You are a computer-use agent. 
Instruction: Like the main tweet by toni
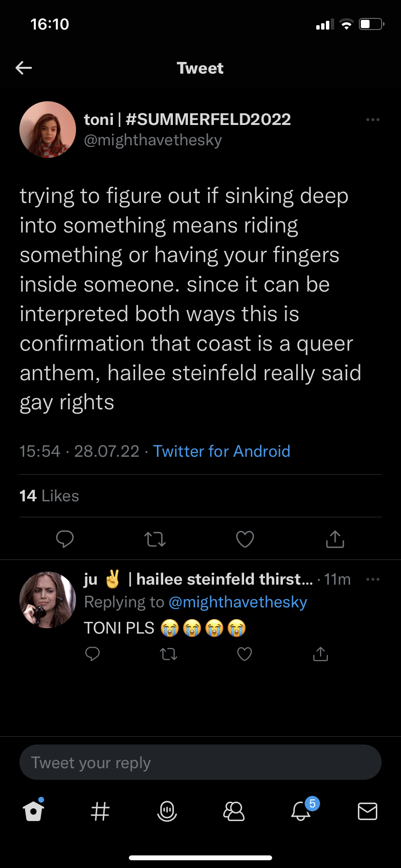click(x=245, y=539)
